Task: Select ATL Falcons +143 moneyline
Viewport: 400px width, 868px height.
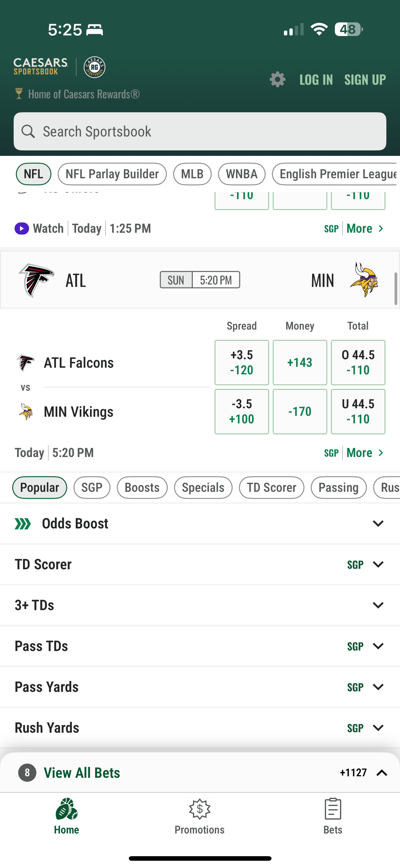Action: (x=299, y=363)
